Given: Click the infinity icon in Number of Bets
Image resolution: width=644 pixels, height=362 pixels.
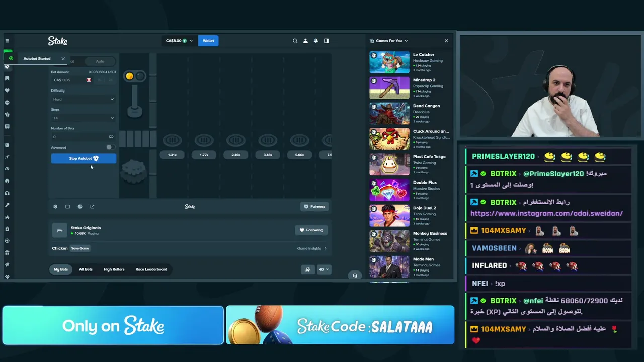Looking at the screenshot, I should coord(111,137).
